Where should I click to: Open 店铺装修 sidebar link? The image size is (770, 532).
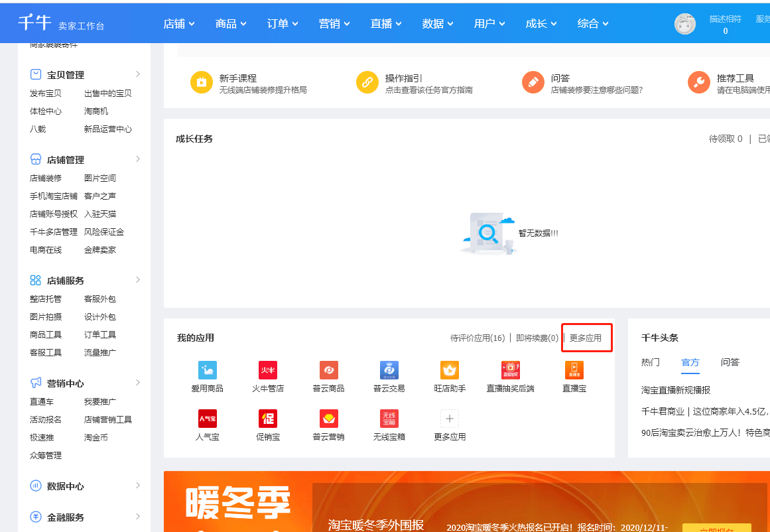(x=46, y=178)
